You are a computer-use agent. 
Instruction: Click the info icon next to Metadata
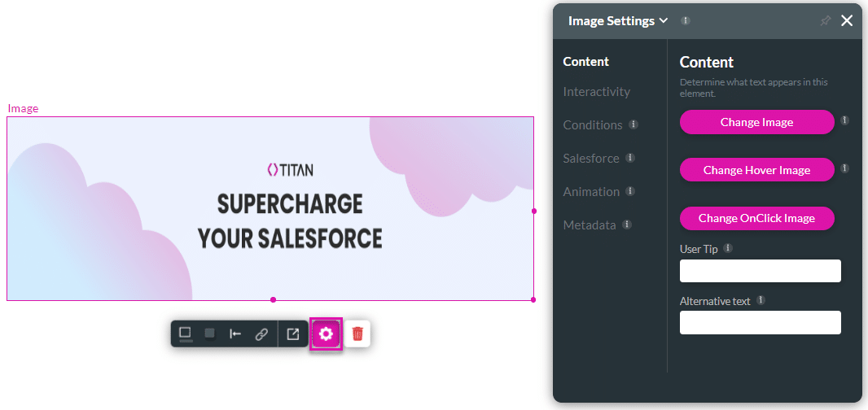click(x=627, y=225)
